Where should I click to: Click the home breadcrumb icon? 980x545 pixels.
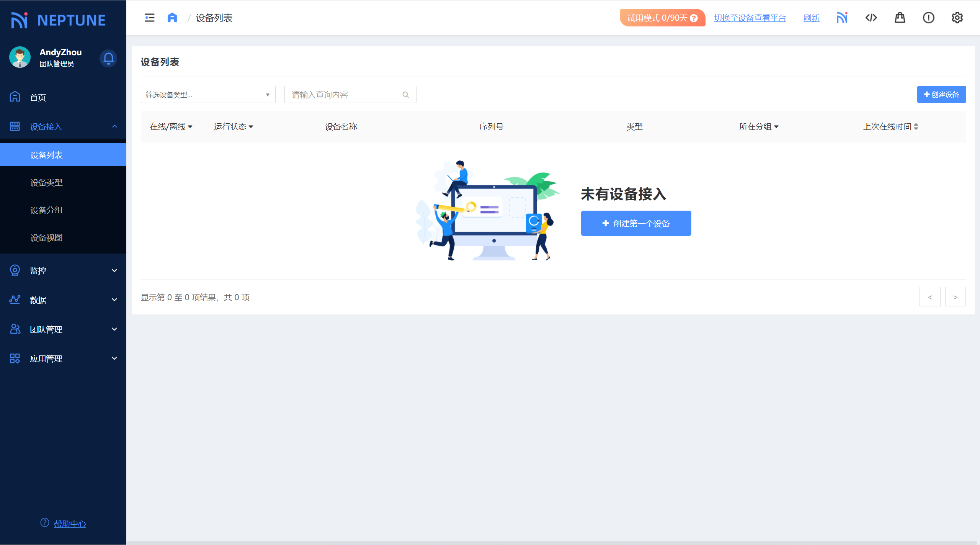click(172, 18)
